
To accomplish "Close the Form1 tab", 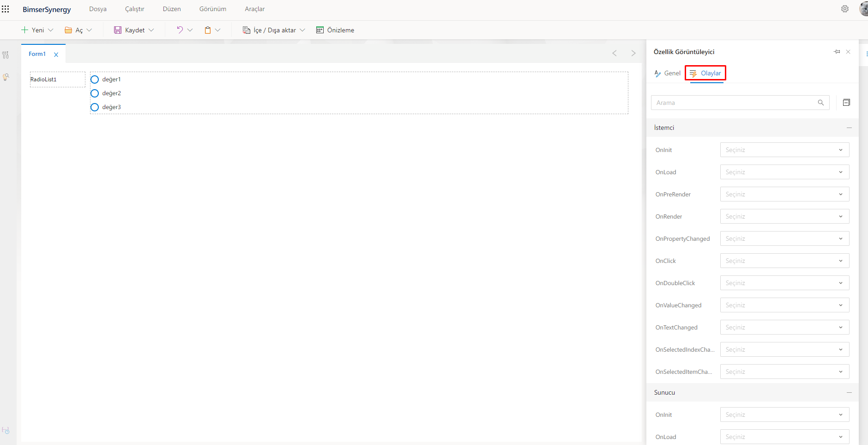I will coord(56,55).
